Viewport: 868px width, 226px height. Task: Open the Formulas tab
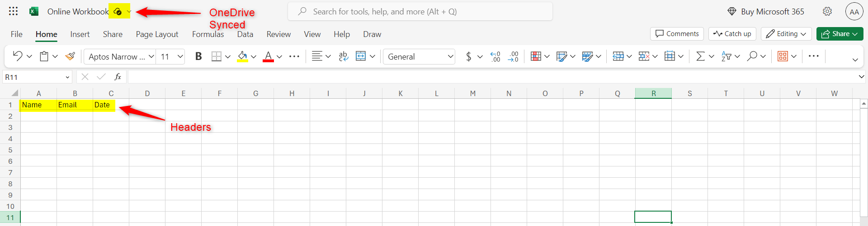(208, 34)
